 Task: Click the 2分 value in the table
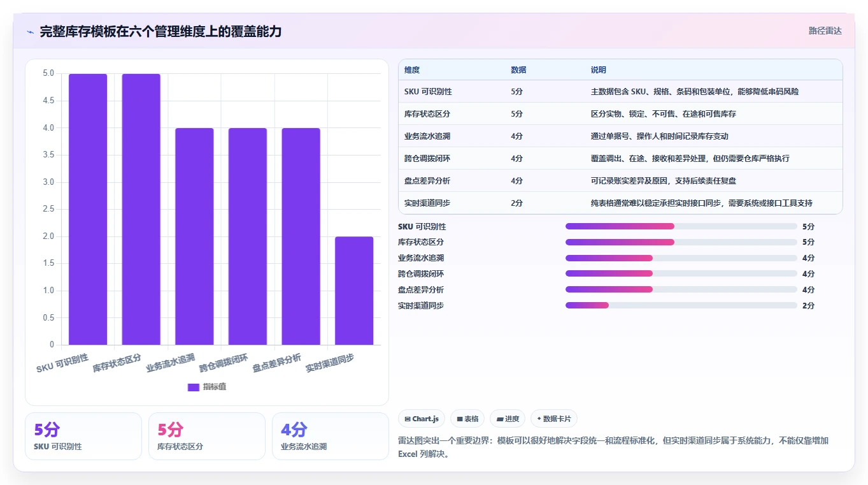click(516, 203)
